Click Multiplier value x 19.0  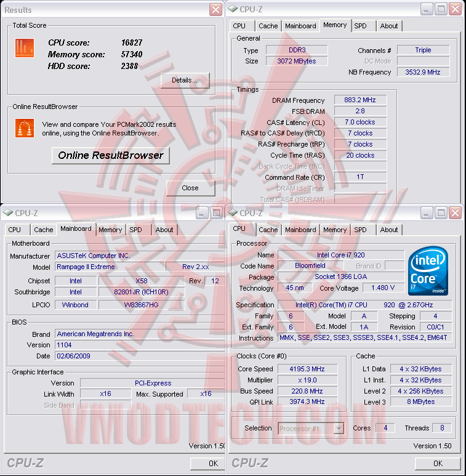[x=307, y=380]
